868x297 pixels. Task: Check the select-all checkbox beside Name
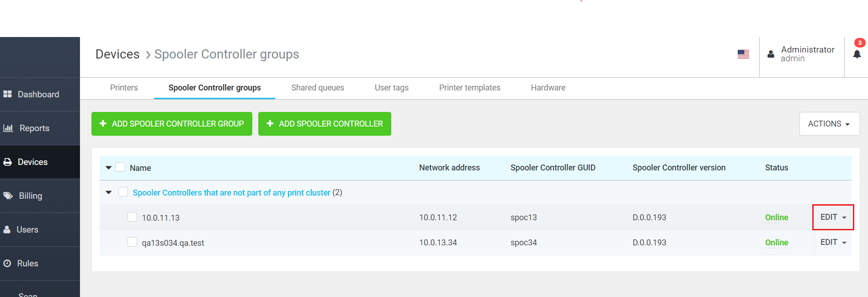click(x=120, y=167)
